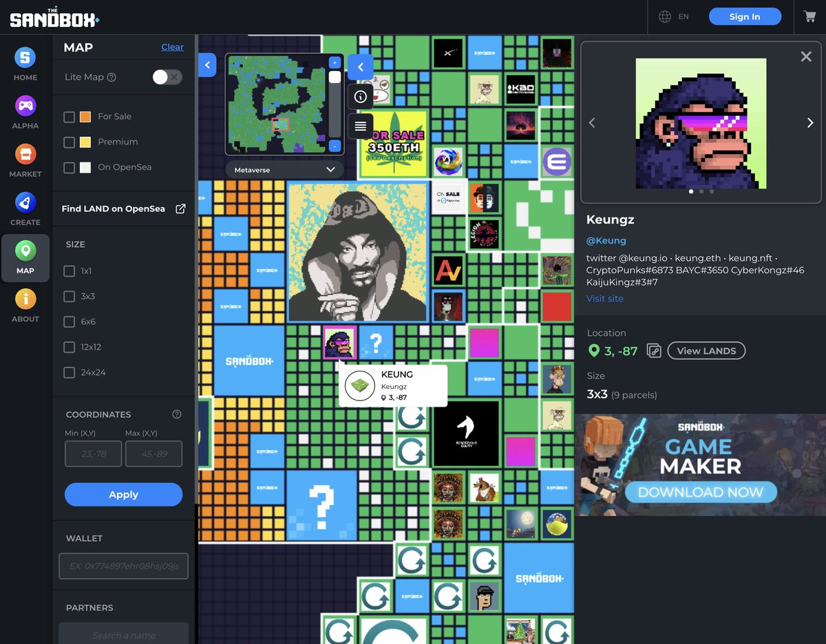Toggle the Lite Map switch
826x644 pixels.
click(x=167, y=77)
